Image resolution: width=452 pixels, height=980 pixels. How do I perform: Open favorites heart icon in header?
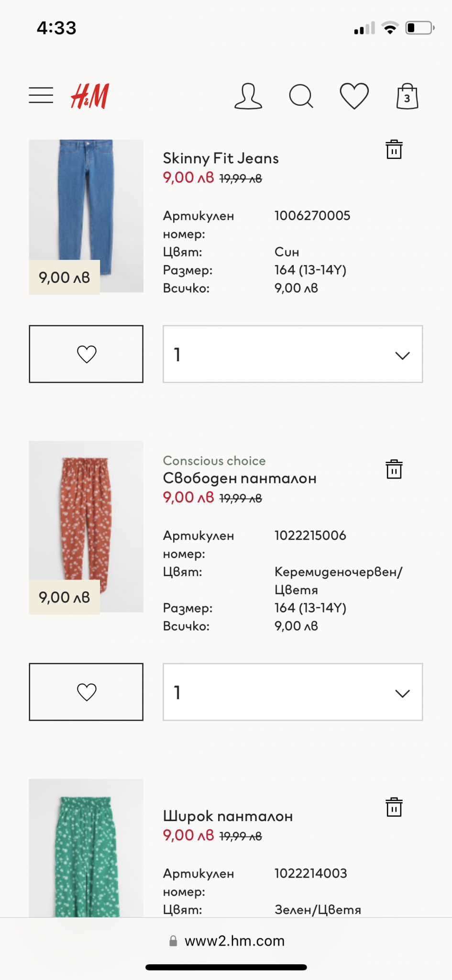[354, 96]
